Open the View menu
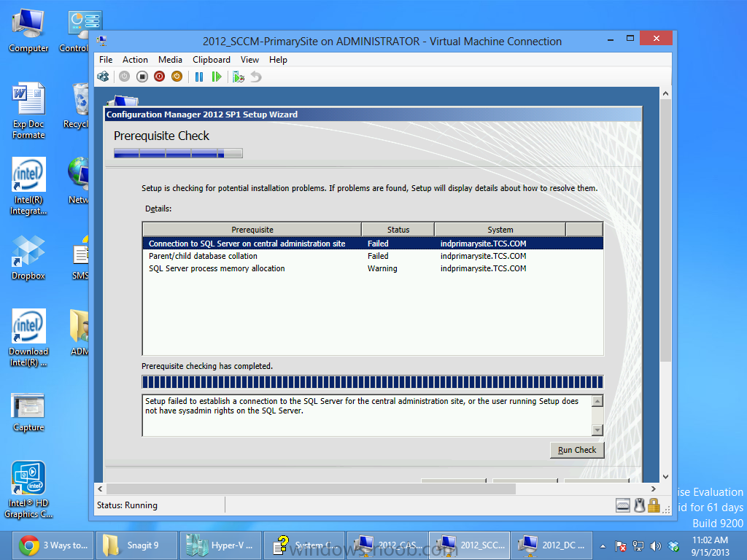 [x=249, y=60]
